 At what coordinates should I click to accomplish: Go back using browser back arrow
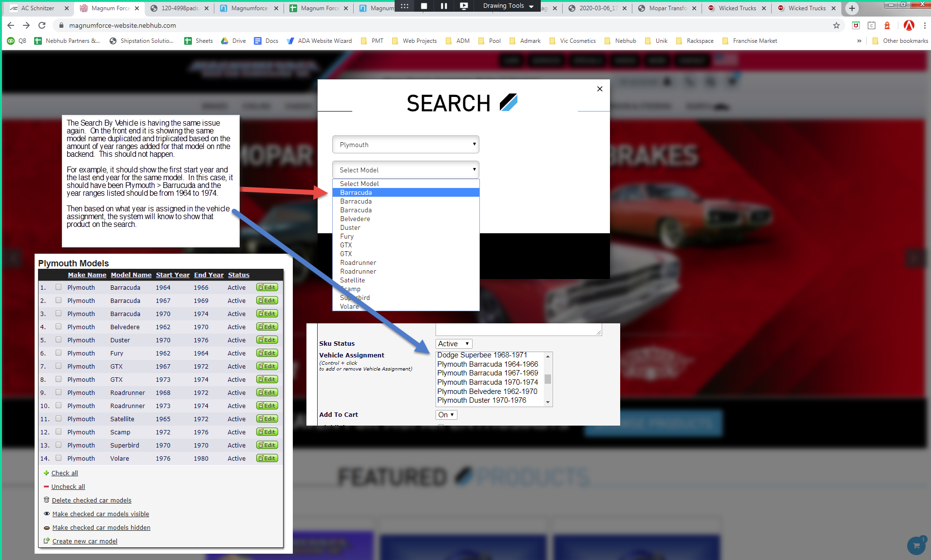(11, 25)
